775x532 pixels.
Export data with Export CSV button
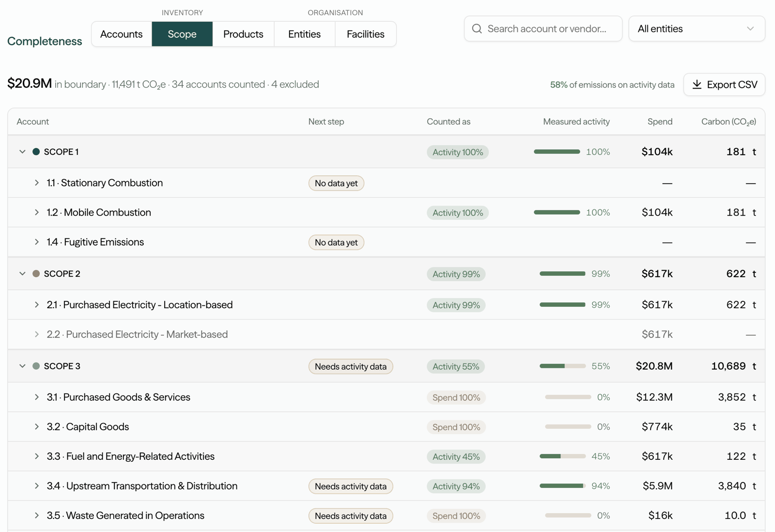click(724, 84)
